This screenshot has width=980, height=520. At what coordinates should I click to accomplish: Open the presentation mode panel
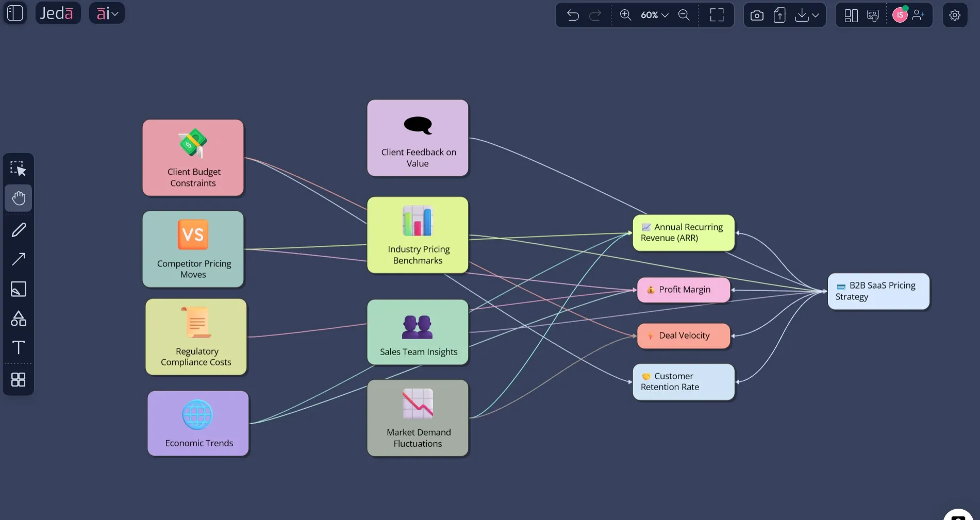(x=873, y=16)
